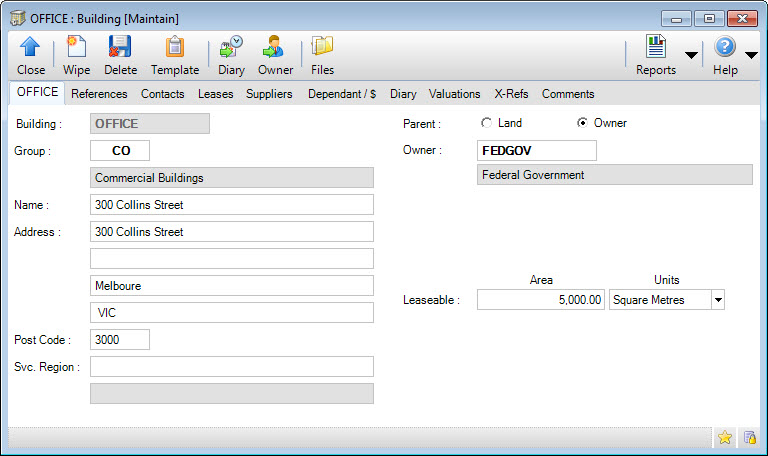This screenshot has height=456, width=768.
Task: Click the Reports toolbar icon
Action: pos(655,47)
